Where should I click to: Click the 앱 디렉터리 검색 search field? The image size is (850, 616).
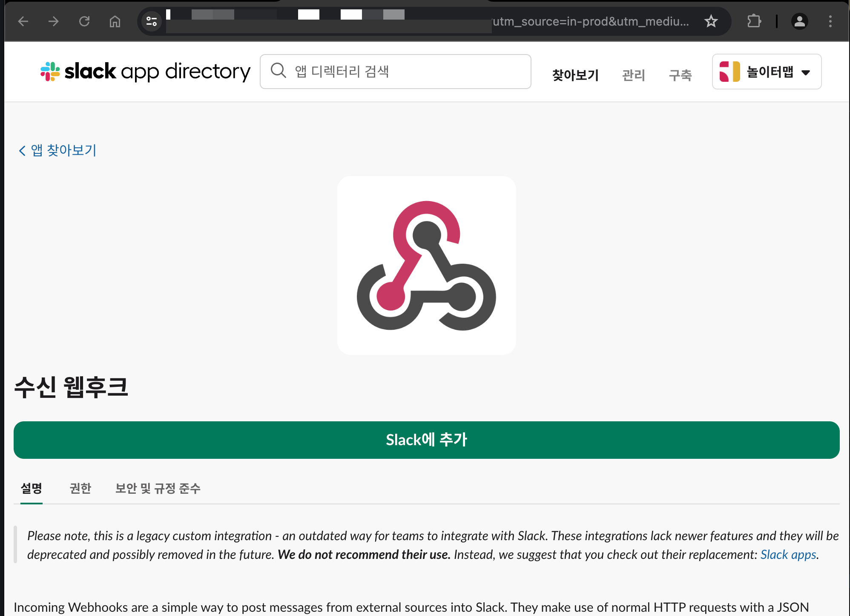click(395, 72)
